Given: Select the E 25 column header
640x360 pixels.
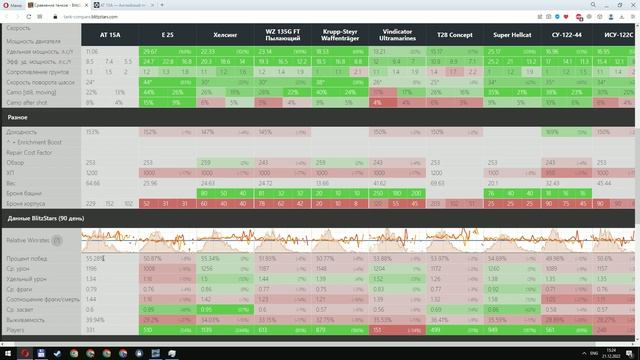Looking at the screenshot, I should click(x=167, y=35).
